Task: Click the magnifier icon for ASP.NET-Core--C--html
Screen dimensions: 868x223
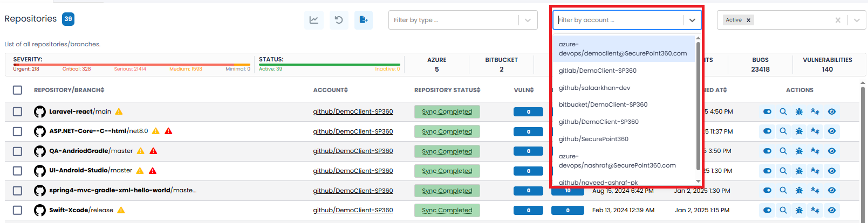Action: (x=783, y=131)
